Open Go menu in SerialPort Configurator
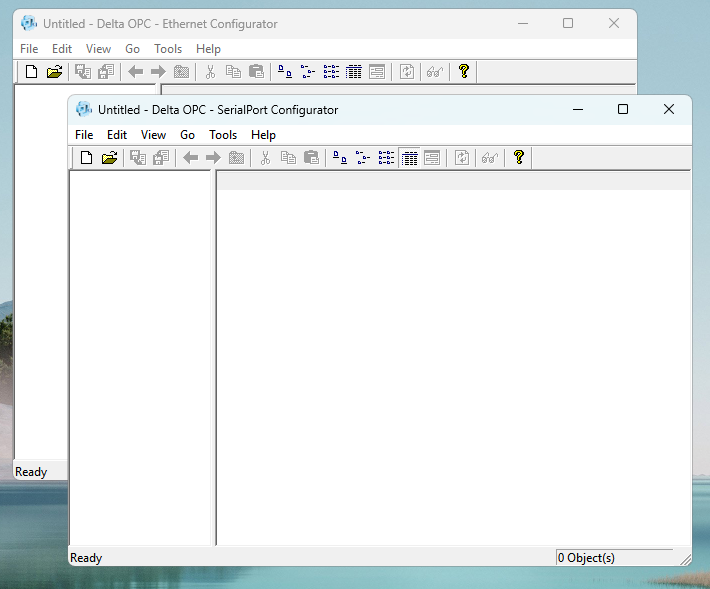Screen dimensions: 710x589 click(x=187, y=135)
